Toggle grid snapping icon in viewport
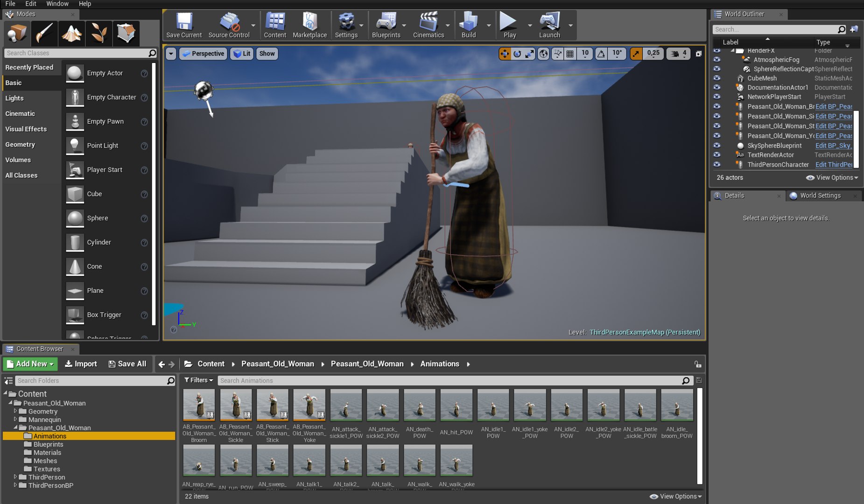Image resolution: width=864 pixels, height=504 pixels. click(570, 54)
